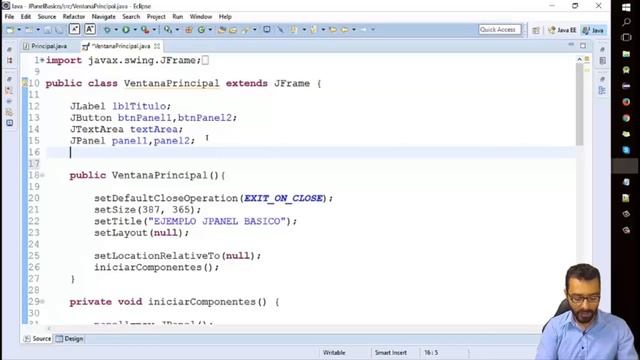Open the New Java Class dropdown arrow
The height and width of the screenshot is (360, 640).
pyautogui.click(x=210, y=30)
